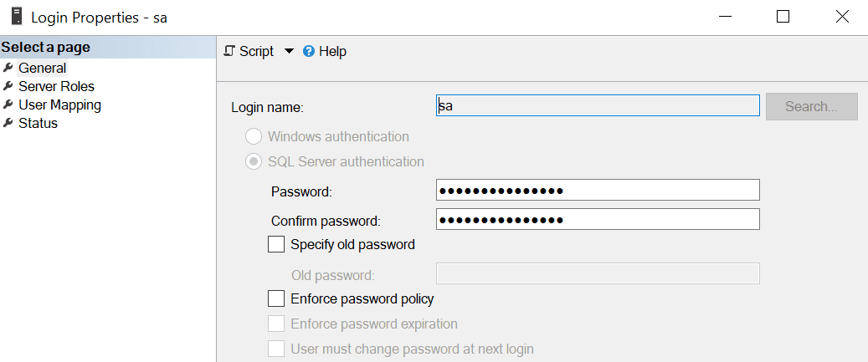
Task: Click the server icon in title bar
Action: 16,16
